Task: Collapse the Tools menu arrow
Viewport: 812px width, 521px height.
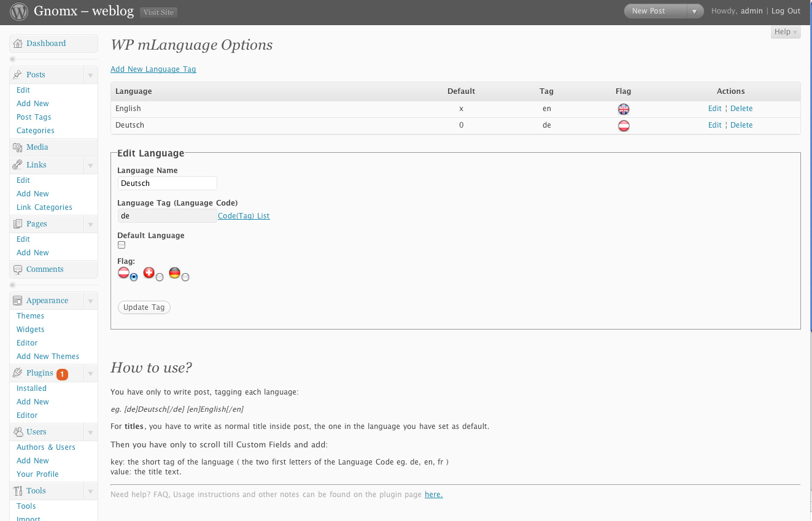Action: [90, 492]
